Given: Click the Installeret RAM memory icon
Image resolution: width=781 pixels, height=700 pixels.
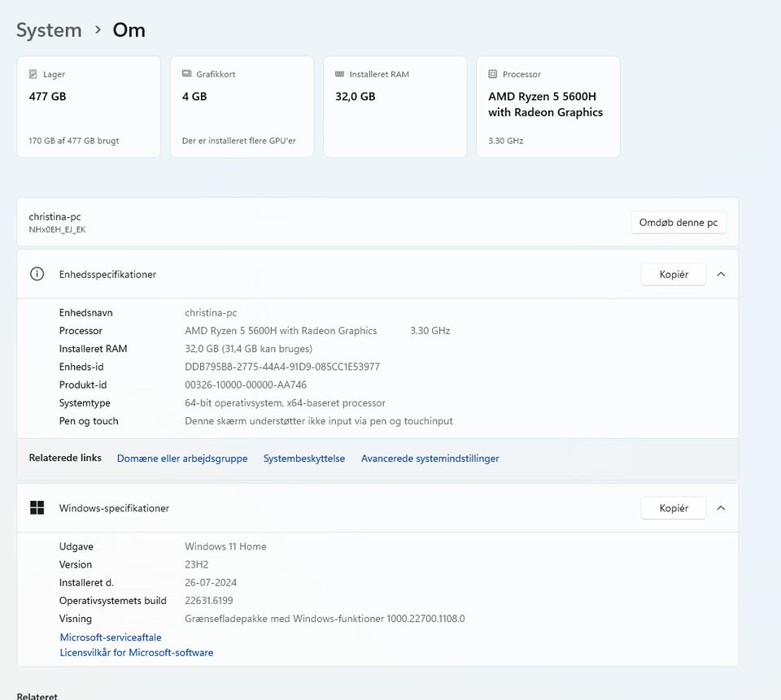Looking at the screenshot, I should click(340, 74).
